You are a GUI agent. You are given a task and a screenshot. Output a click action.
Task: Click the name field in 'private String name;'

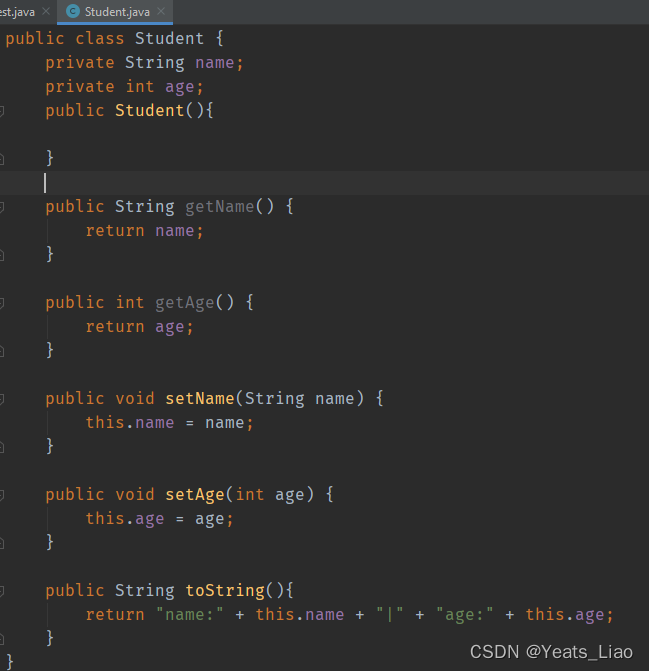pyautogui.click(x=215, y=63)
